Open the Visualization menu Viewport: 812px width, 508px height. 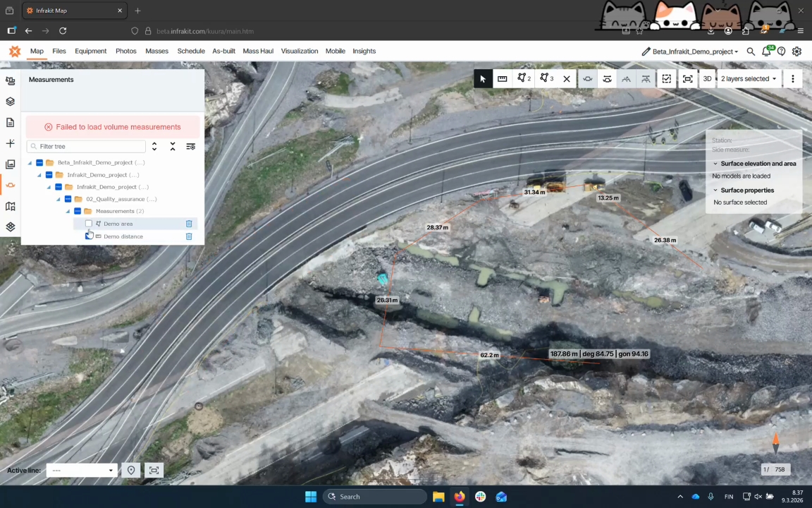[x=299, y=51]
